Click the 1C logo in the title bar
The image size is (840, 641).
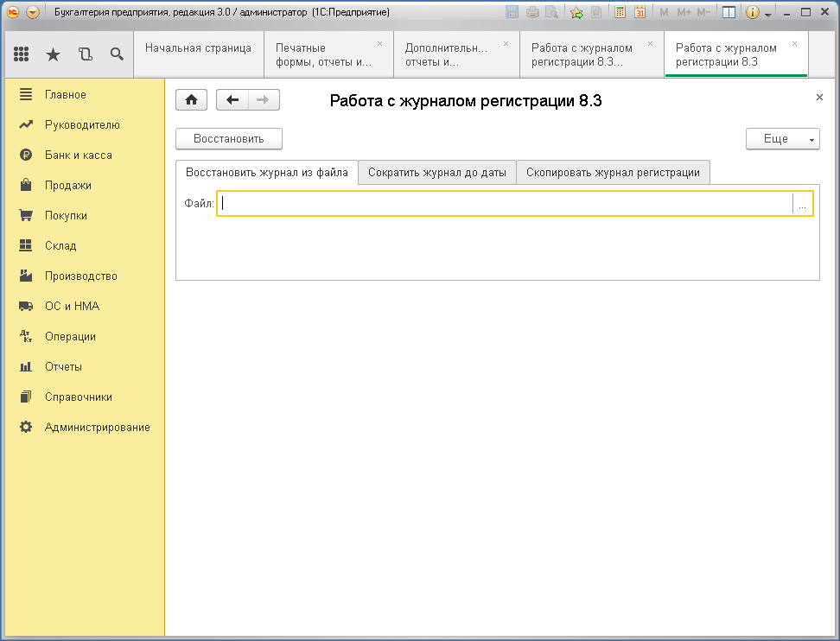pyautogui.click(x=13, y=12)
